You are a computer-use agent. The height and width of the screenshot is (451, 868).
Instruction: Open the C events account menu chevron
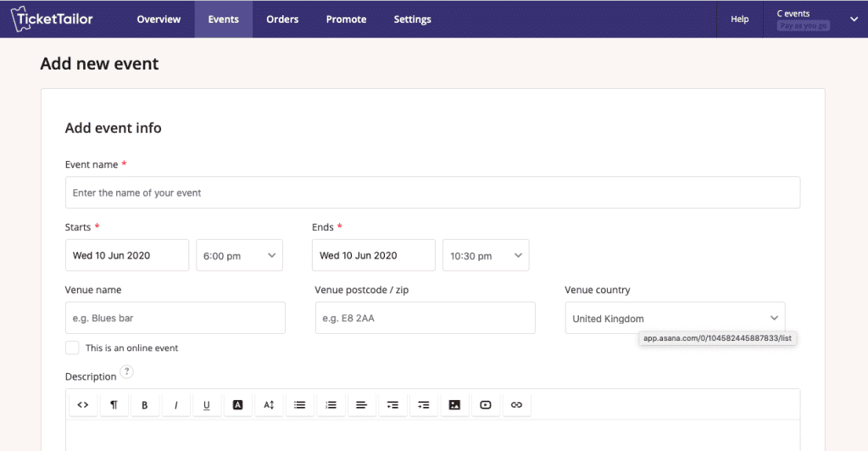pyautogui.click(x=854, y=19)
